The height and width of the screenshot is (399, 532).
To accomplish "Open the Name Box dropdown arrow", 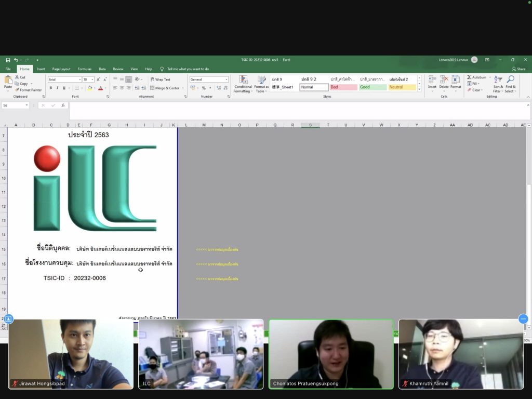I will [x=26, y=105].
